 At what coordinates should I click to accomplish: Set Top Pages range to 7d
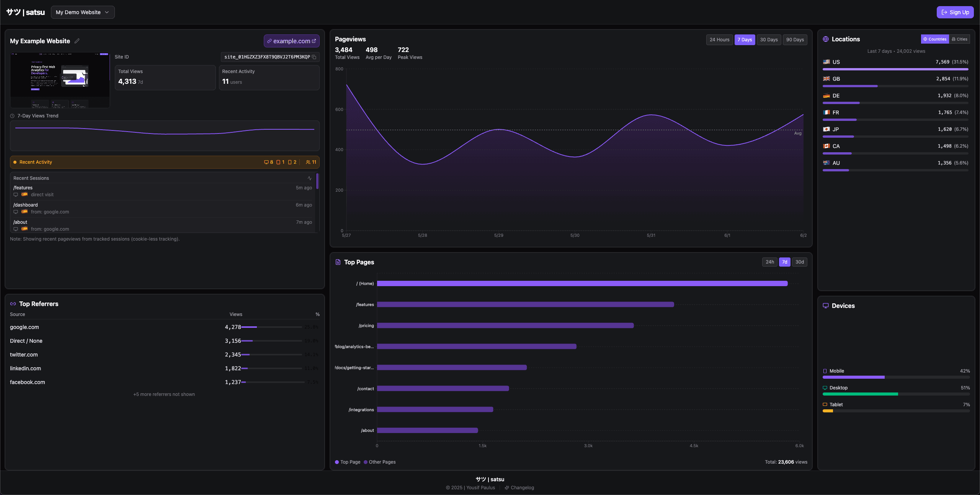pos(784,262)
